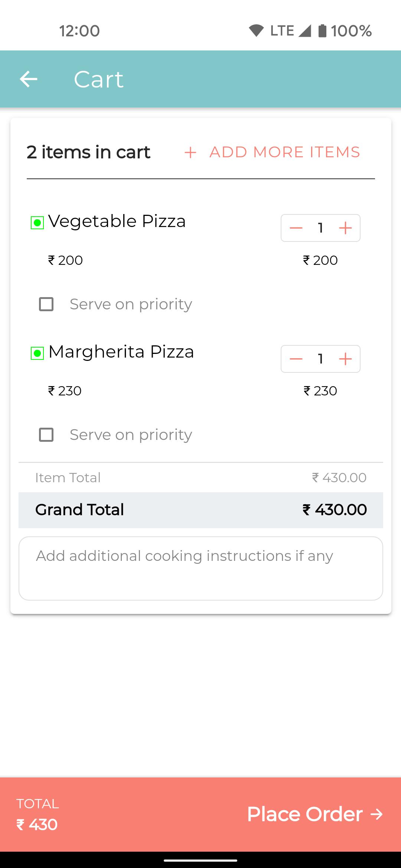Image resolution: width=401 pixels, height=868 pixels.
Task: Tap the green veg icon beside Vegetable Pizza
Action: [37, 223]
